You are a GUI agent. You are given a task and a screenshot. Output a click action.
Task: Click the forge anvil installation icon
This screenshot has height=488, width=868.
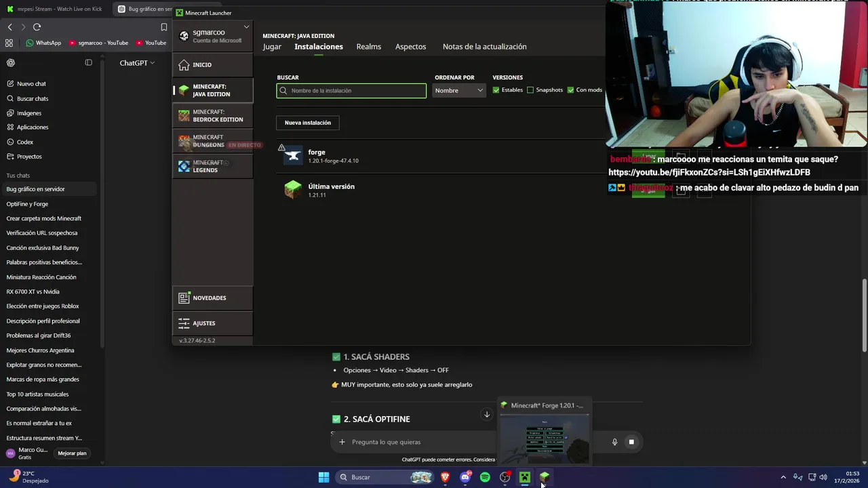[x=293, y=156]
